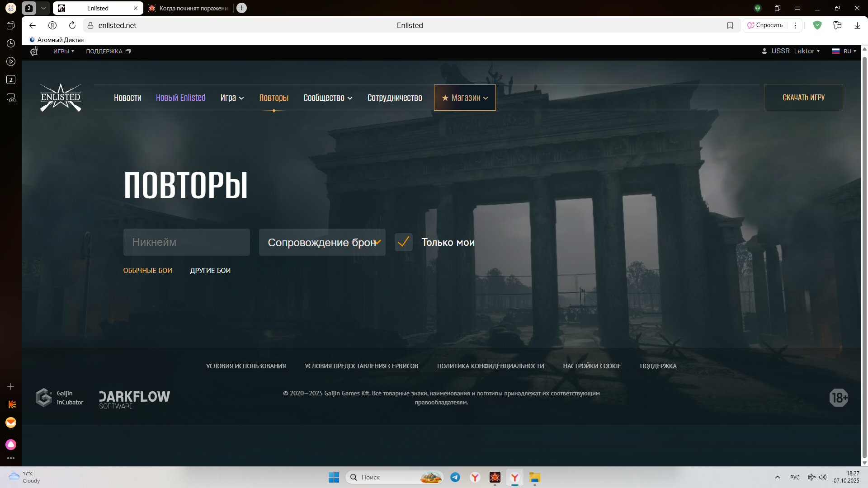The image size is (868, 488).
Task: Click the Gaijin inCubator logo
Action: click(59, 398)
